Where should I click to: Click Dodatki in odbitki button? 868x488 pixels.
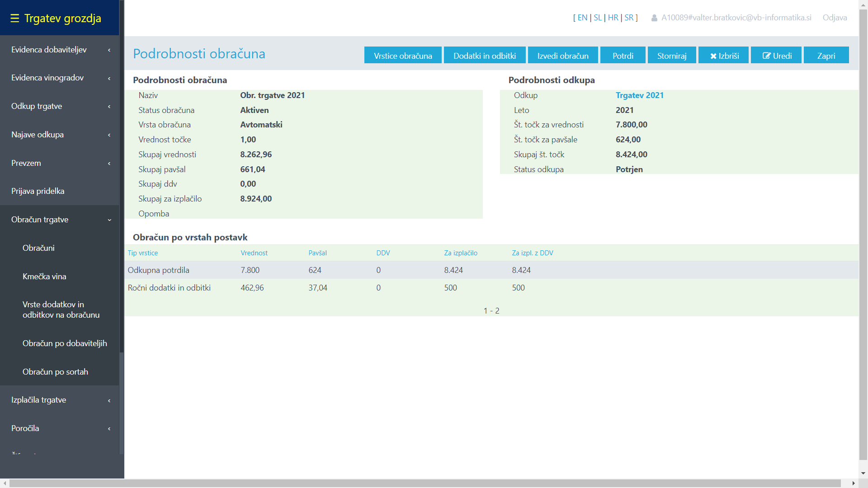point(485,55)
